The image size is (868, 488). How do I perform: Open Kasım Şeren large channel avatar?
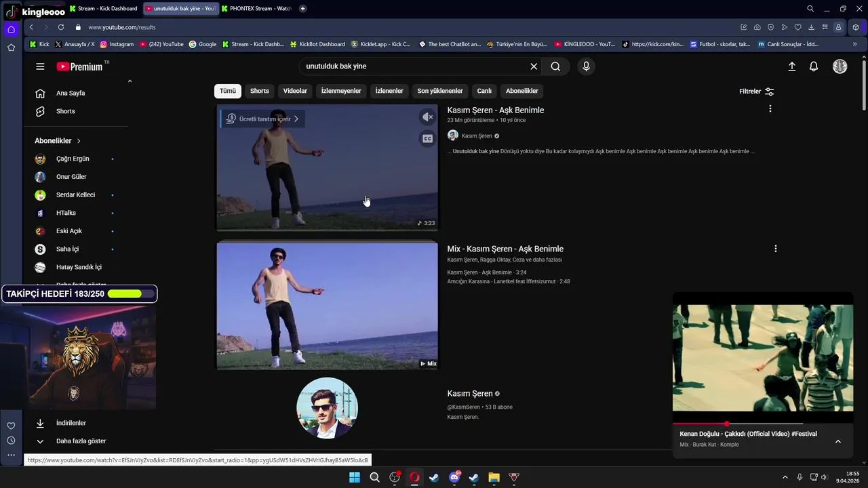click(327, 408)
